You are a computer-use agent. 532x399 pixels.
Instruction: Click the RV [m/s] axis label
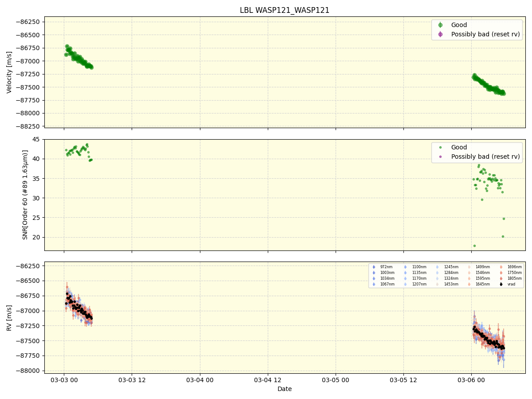pos(9,317)
